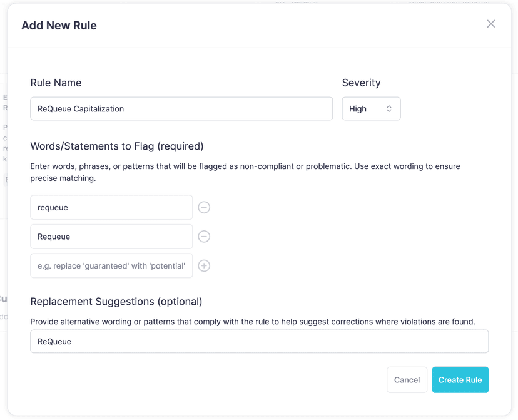Select the Add New Rule dialog title

point(59,25)
